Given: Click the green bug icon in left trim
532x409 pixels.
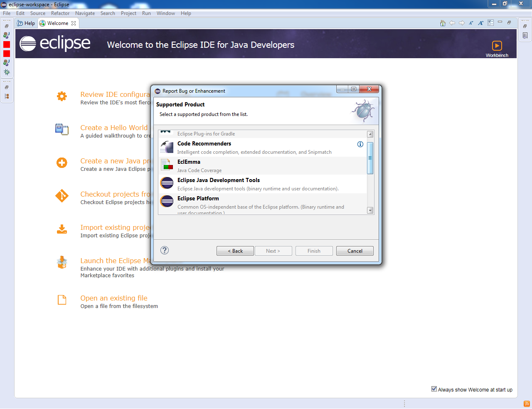Looking at the screenshot, I should pos(7,72).
